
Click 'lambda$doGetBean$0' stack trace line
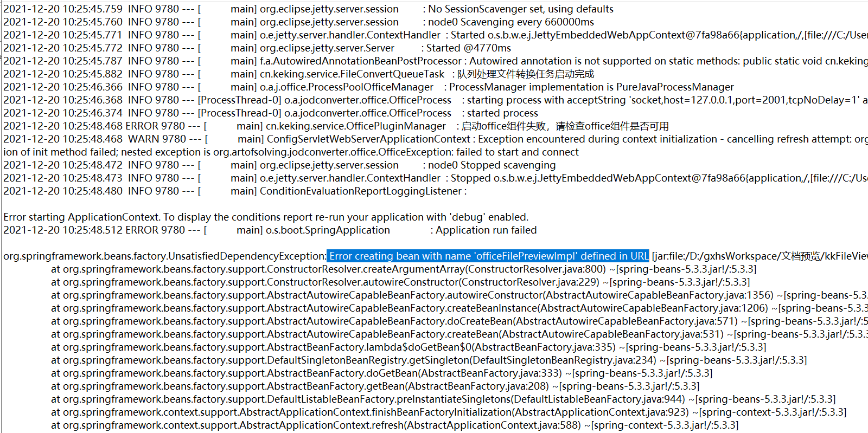409,347
